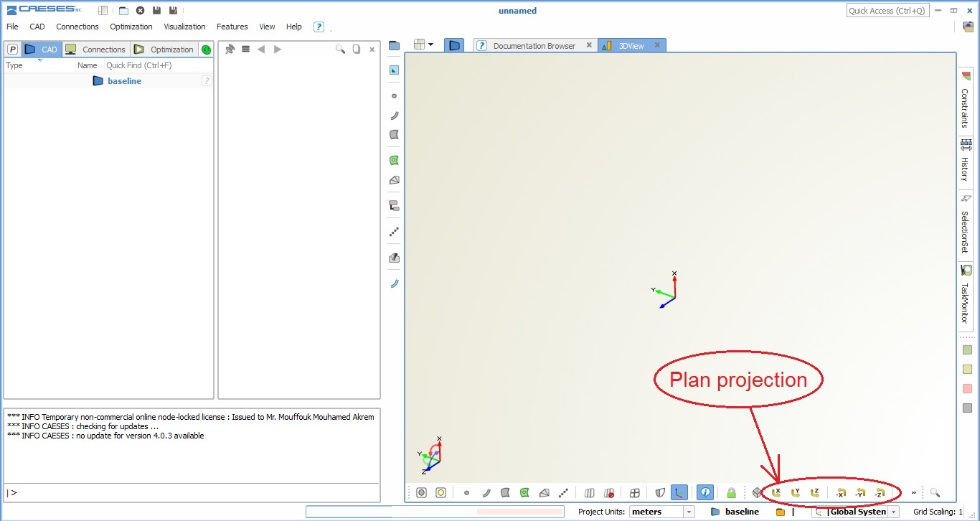This screenshot has height=521, width=980.
Task: Open the History side panel
Action: click(x=966, y=161)
